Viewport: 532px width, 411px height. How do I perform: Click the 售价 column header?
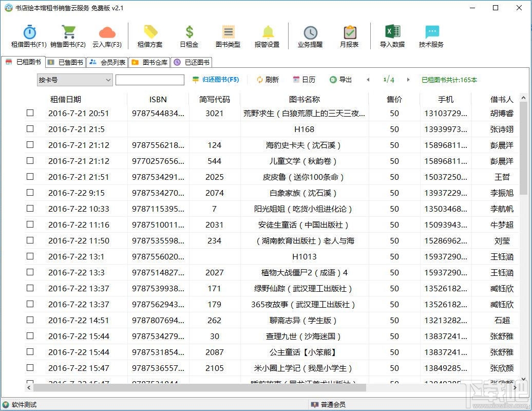coord(394,100)
